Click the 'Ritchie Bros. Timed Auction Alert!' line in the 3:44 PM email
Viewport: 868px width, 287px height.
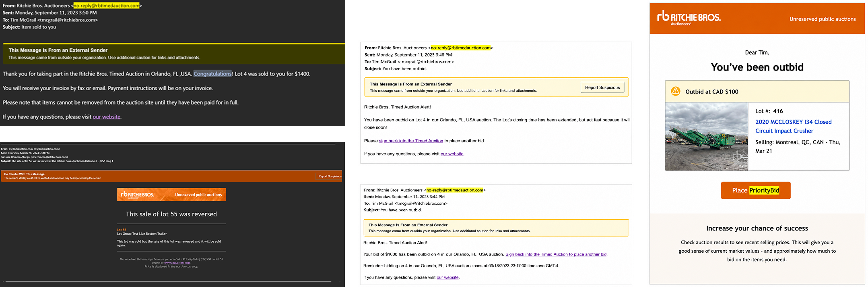(395, 243)
